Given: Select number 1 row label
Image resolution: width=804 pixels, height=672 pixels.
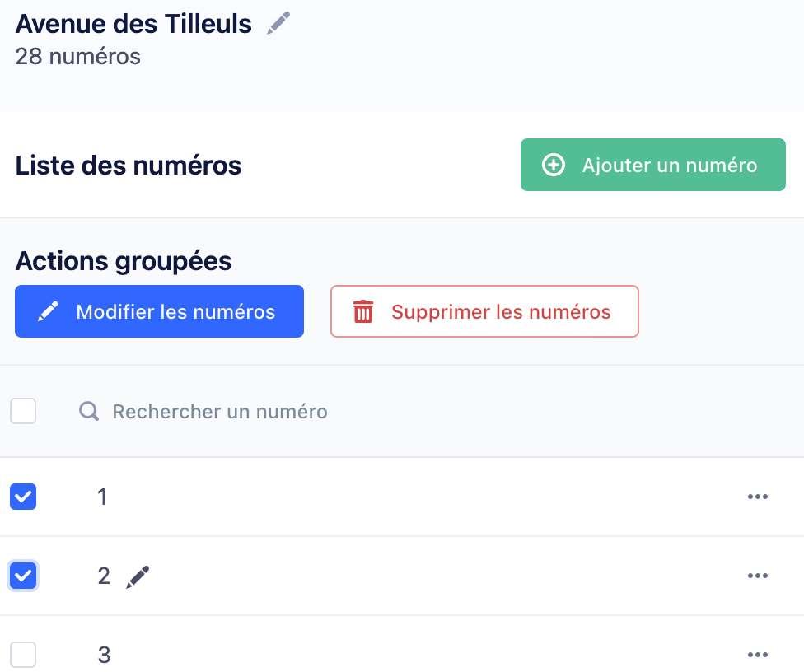Looking at the screenshot, I should point(102,497).
